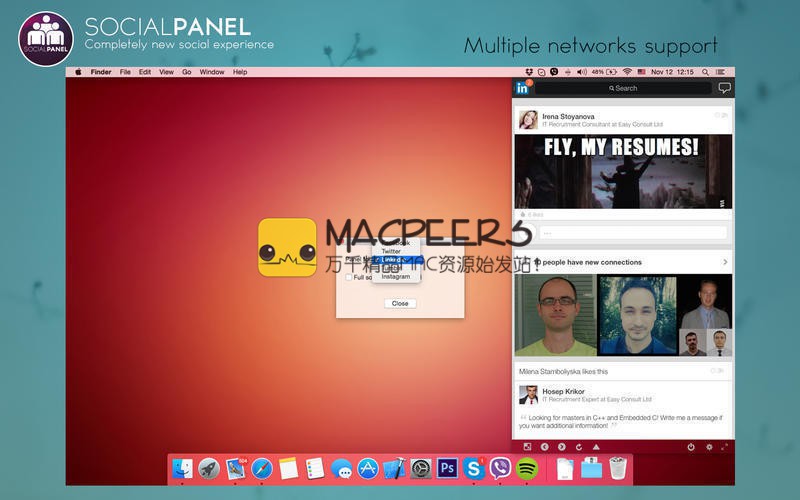Open Spotify green icon in Dock
The height and width of the screenshot is (500, 800).
(527, 468)
